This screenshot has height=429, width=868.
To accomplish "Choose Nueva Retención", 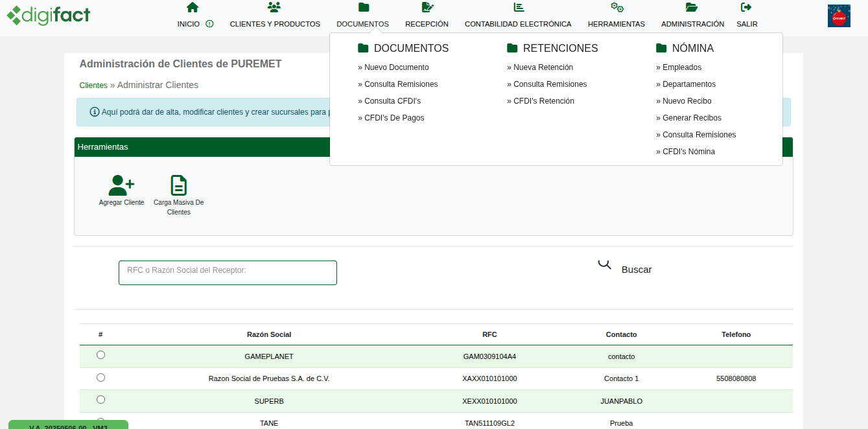I will 540,67.
